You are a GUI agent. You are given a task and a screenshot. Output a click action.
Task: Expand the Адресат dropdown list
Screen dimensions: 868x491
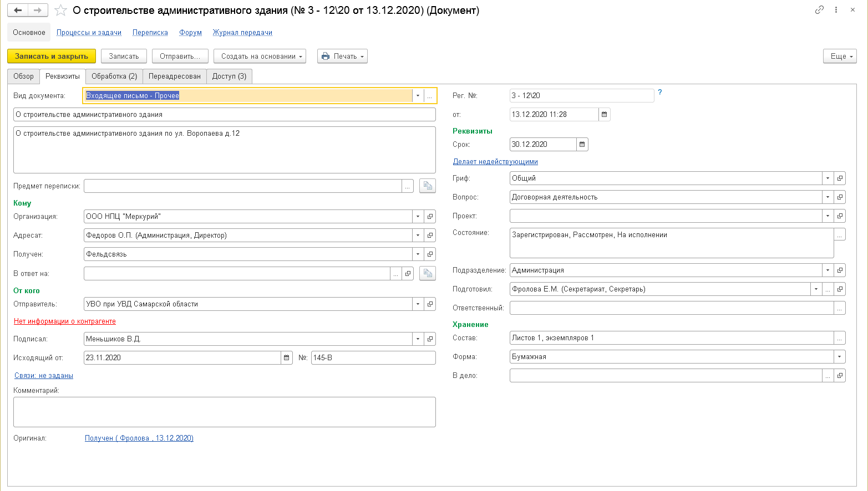coord(418,236)
